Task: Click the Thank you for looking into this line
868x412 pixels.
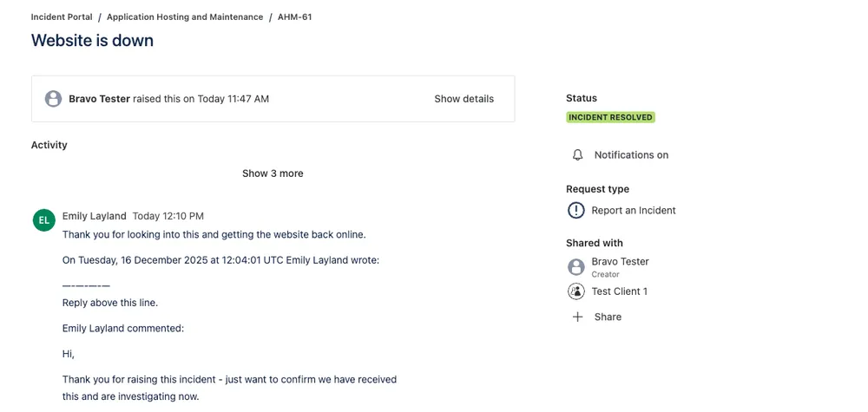Action: [214, 234]
